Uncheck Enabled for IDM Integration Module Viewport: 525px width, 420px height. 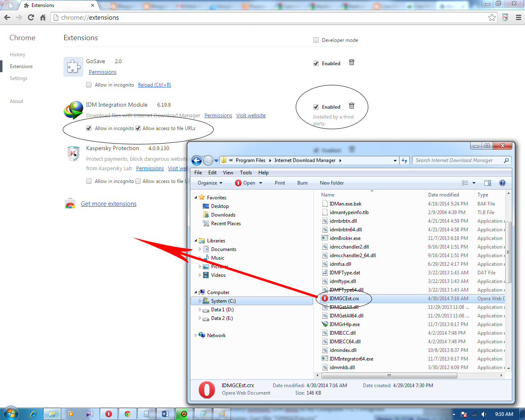(x=316, y=107)
